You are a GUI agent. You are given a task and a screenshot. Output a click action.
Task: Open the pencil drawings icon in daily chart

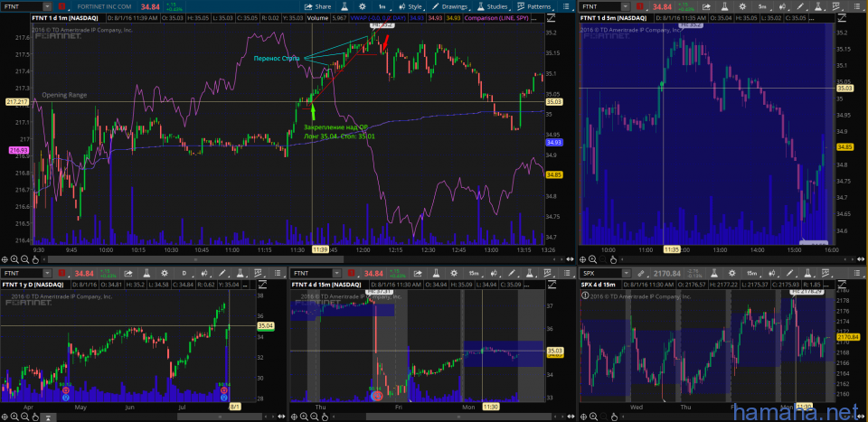[x=223, y=273]
